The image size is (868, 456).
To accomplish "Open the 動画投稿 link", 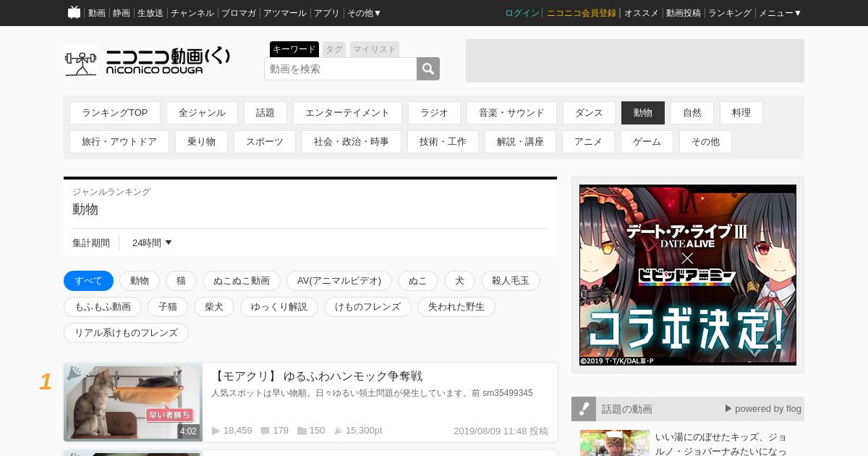I will tap(684, 13).
